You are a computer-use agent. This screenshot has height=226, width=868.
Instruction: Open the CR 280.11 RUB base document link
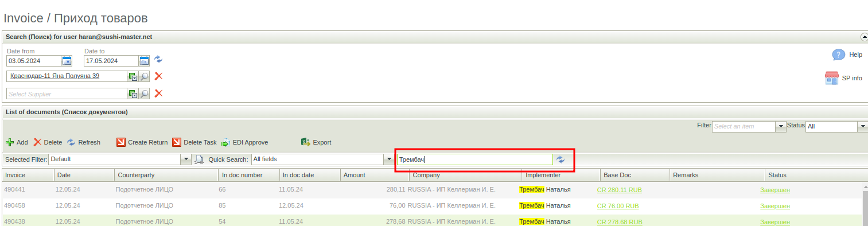pyautogui.click(x=619, y=190)
